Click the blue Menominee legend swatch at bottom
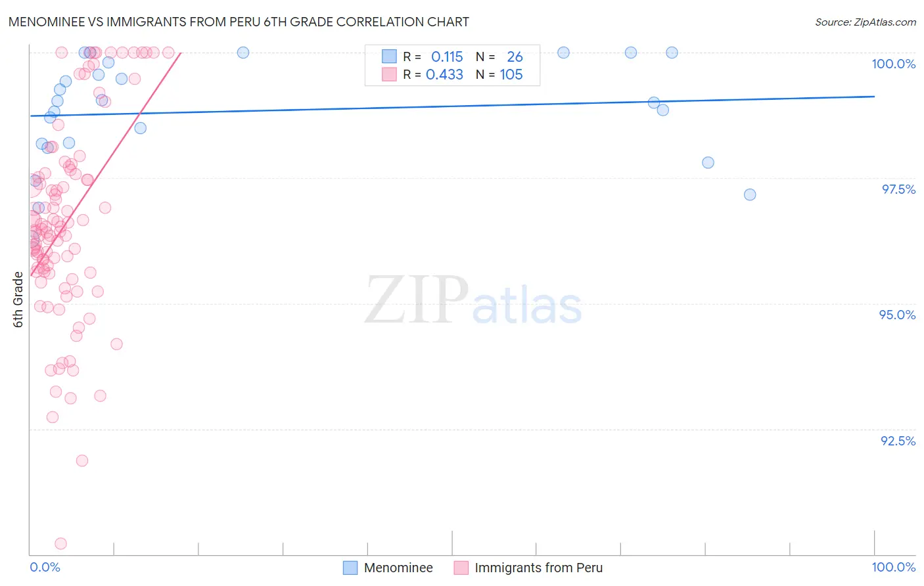This screenshot has width=924, height=586. pyautogui.click(x=350, y=568)
